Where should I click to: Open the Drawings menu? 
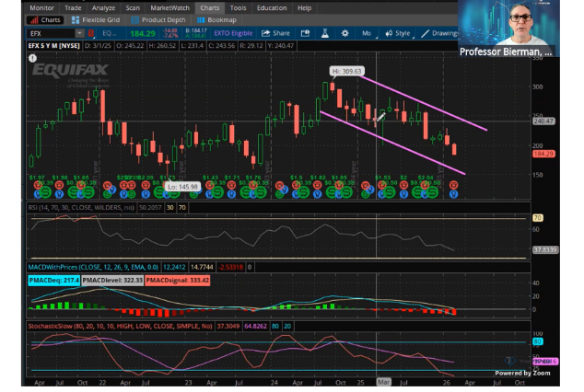pos(439,33)
